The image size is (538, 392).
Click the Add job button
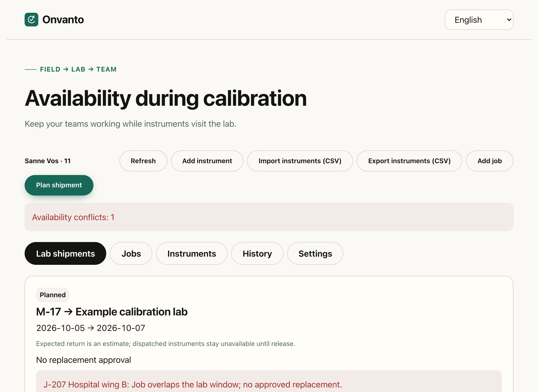point(489,161)
